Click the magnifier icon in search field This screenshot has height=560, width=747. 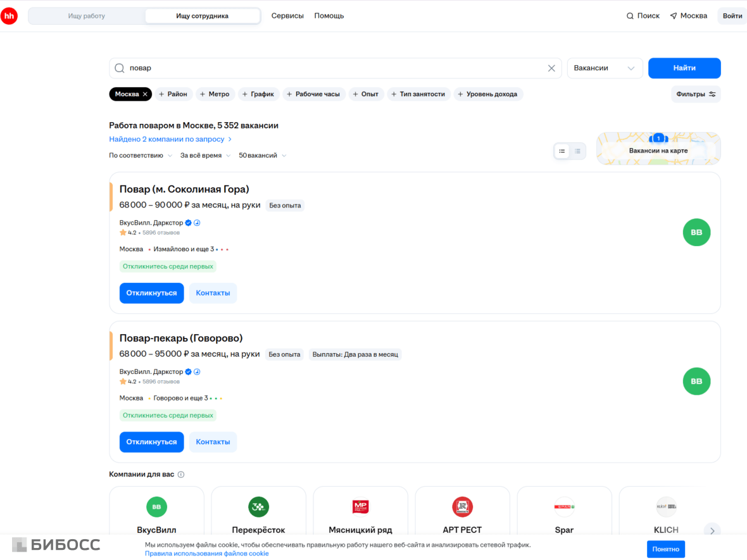tap(120, 68)
